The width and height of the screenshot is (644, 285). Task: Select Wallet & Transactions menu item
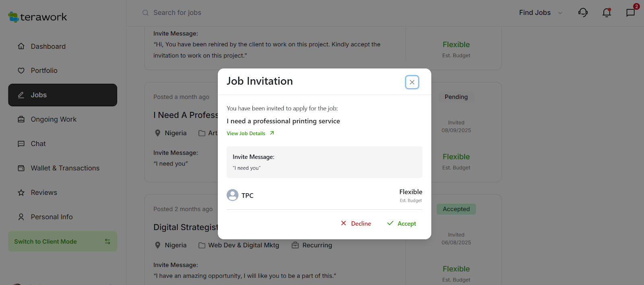click(65, 168)
